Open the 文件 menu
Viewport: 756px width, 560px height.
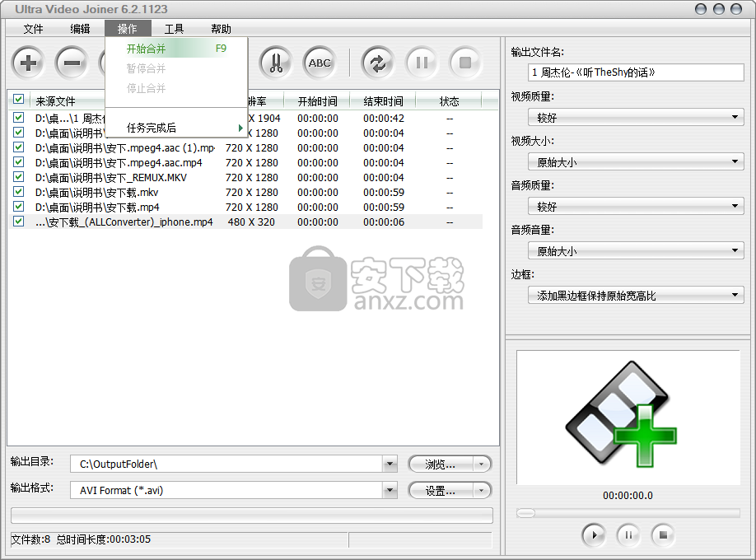tap(33, 29)
